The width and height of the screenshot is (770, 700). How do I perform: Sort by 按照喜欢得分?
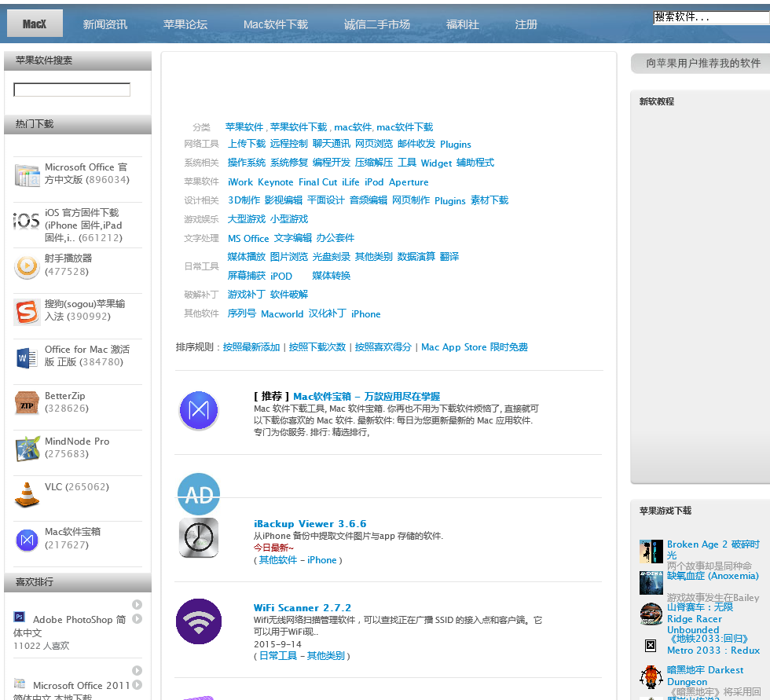pos(383,347)
